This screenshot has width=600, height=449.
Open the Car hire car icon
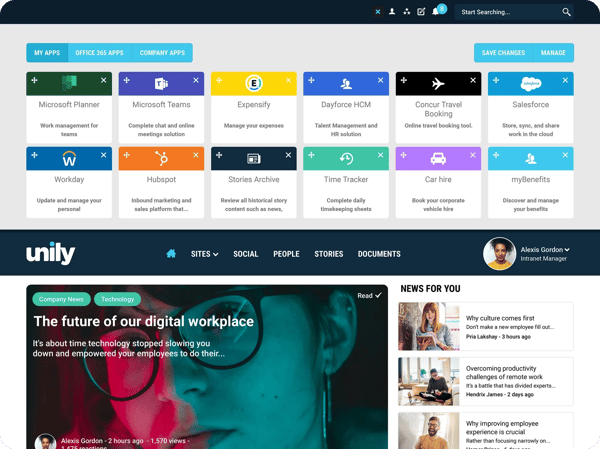[x=438, y=158]
